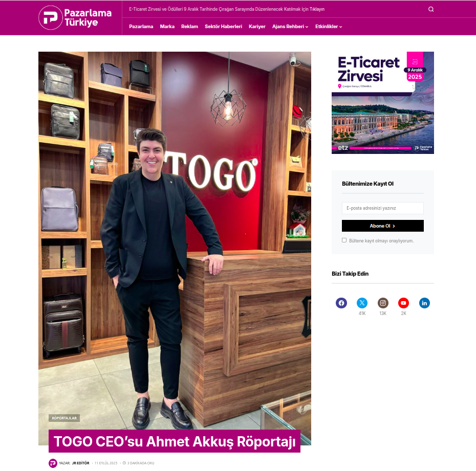Image resolution: width=476 pixels, height=471 pixels.
Task: Check the Bültene kayıt olmayı onaylıyorum box
Action: [344, 240]
